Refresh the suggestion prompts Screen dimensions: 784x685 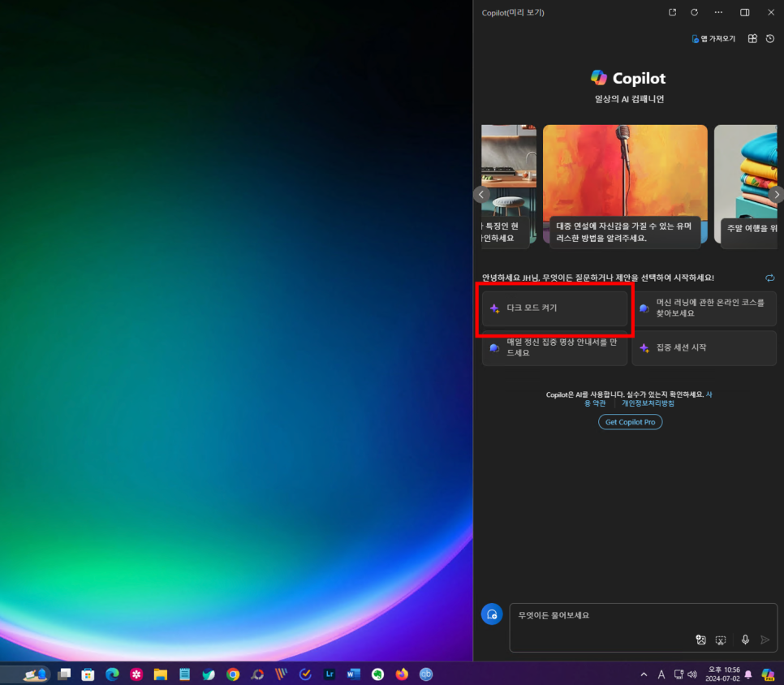(x=770, y=278)
